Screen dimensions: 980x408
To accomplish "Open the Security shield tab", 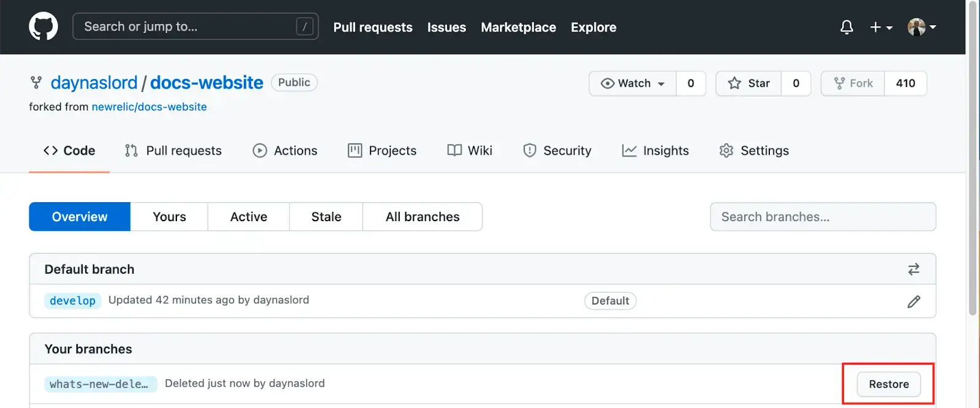I will tap(557, 151).
